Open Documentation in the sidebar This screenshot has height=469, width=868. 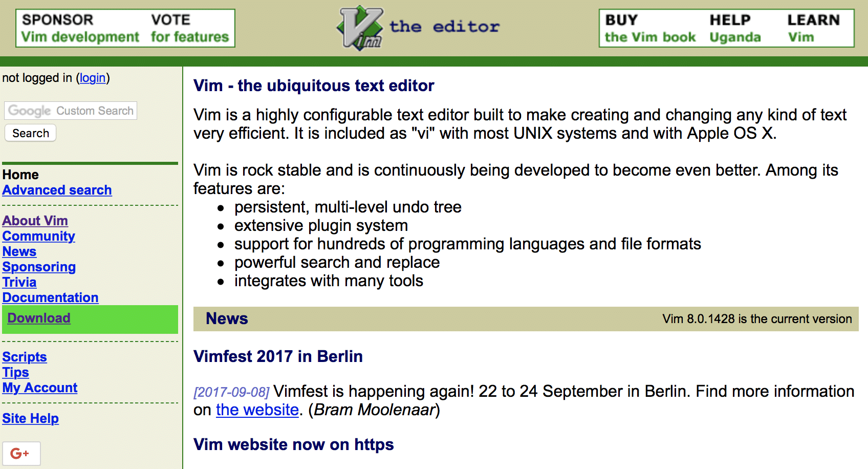[51, 297]
